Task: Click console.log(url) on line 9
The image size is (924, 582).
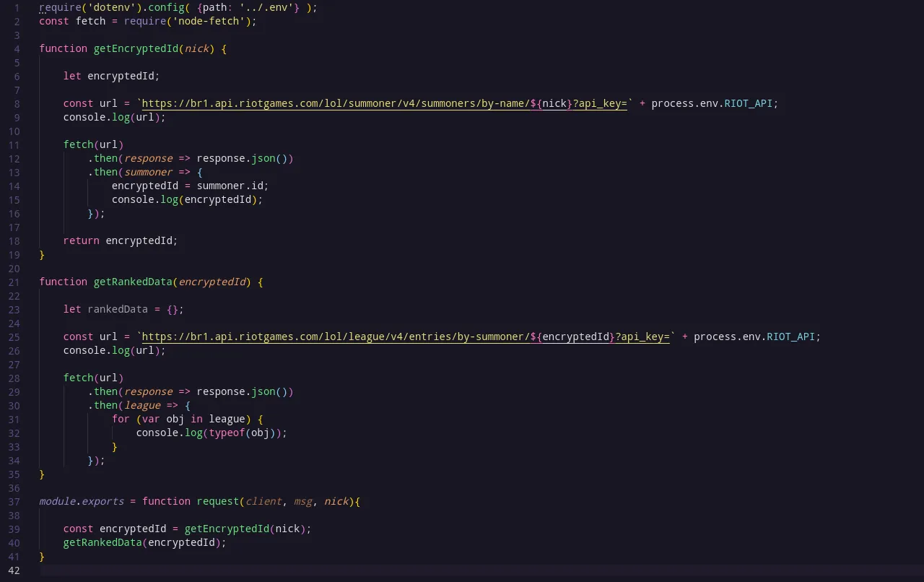Action: point(115,117)
